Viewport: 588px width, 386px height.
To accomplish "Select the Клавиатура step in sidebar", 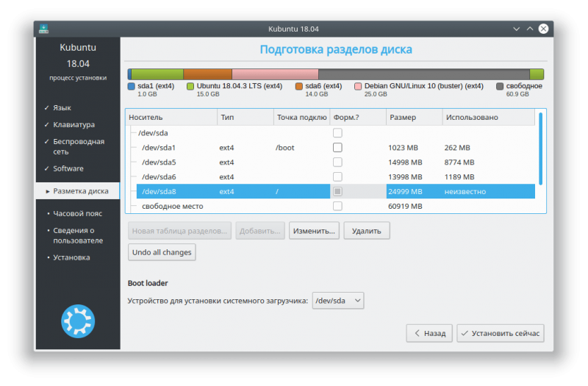I will click(x=74, y=124).
